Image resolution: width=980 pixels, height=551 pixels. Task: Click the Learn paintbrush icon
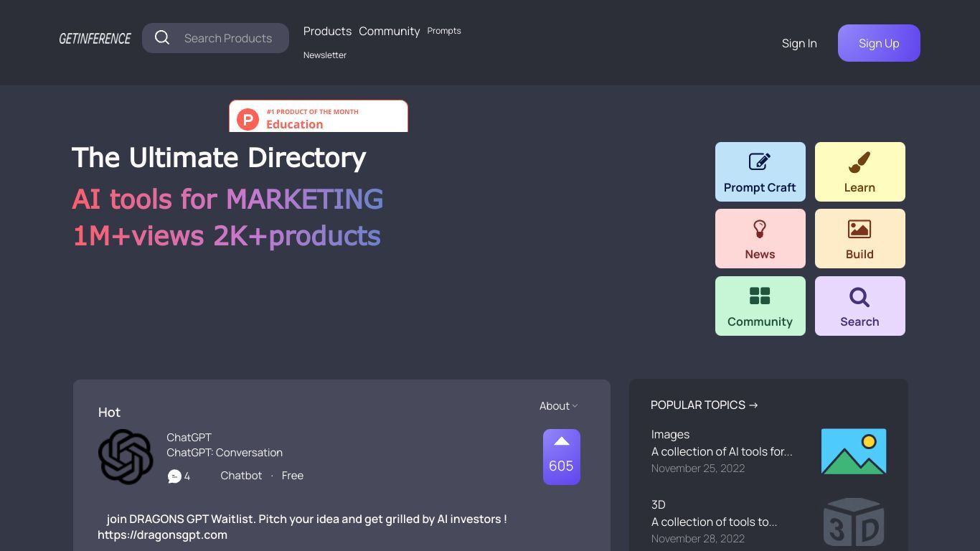tap(859, 162)
